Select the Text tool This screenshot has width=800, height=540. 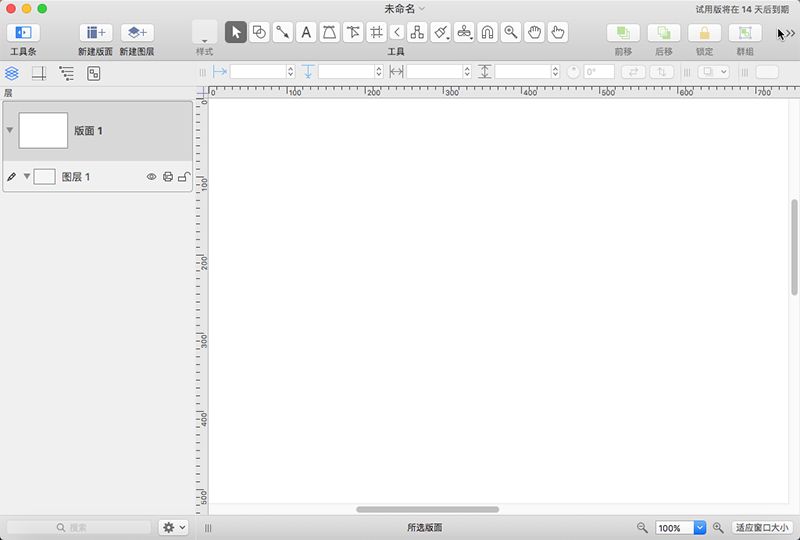(x=306, y=32)
